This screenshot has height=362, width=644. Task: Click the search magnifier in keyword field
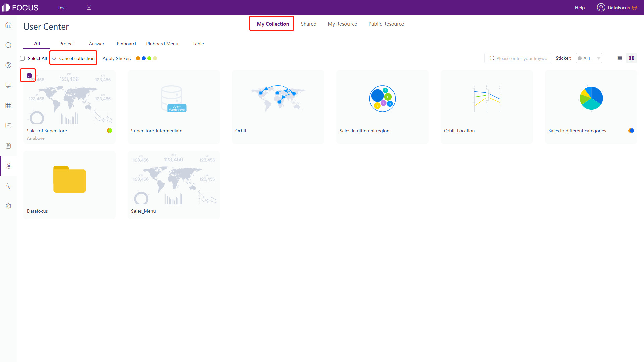pos(492,58)
